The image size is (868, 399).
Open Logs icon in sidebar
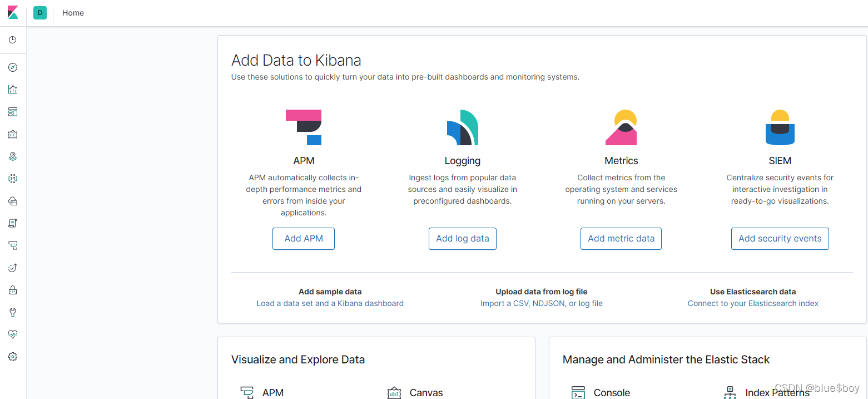click(13, 223)
